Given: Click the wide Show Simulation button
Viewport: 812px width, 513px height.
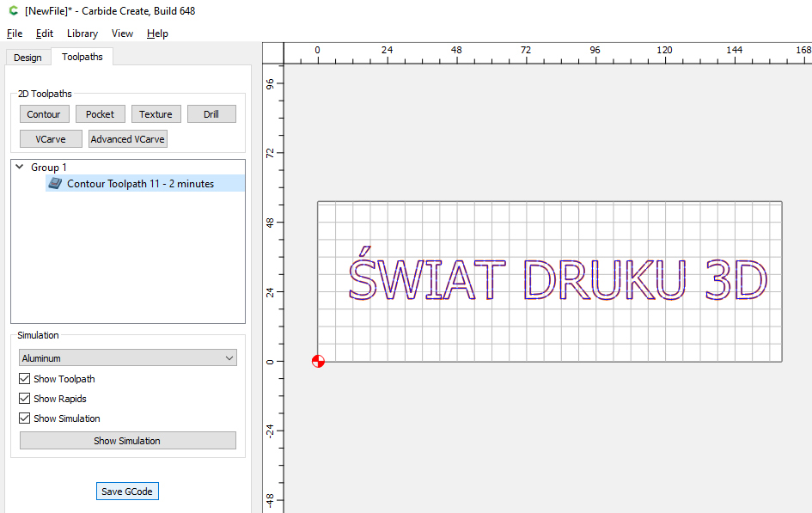Looking at the screenshot, I should (x=128, y=441).
